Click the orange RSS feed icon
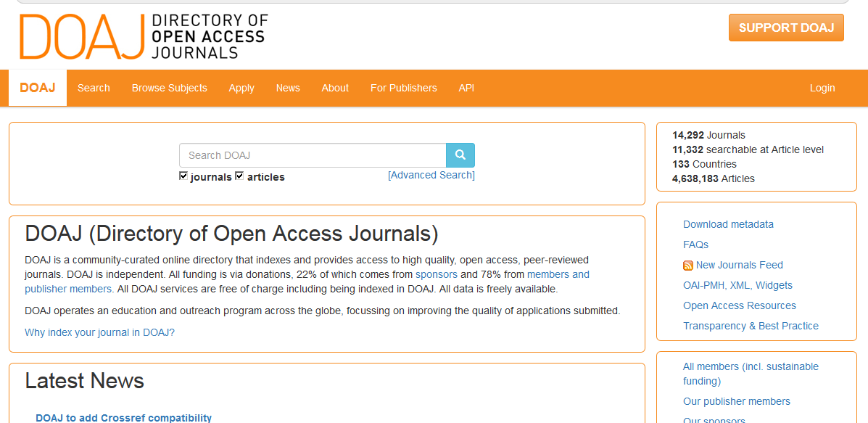 click(687, 266)
